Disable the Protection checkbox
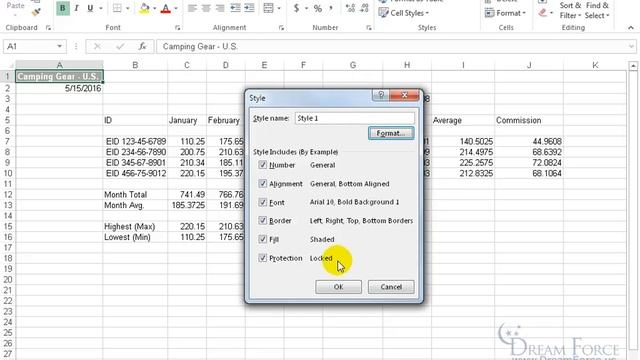 [262, 258]
